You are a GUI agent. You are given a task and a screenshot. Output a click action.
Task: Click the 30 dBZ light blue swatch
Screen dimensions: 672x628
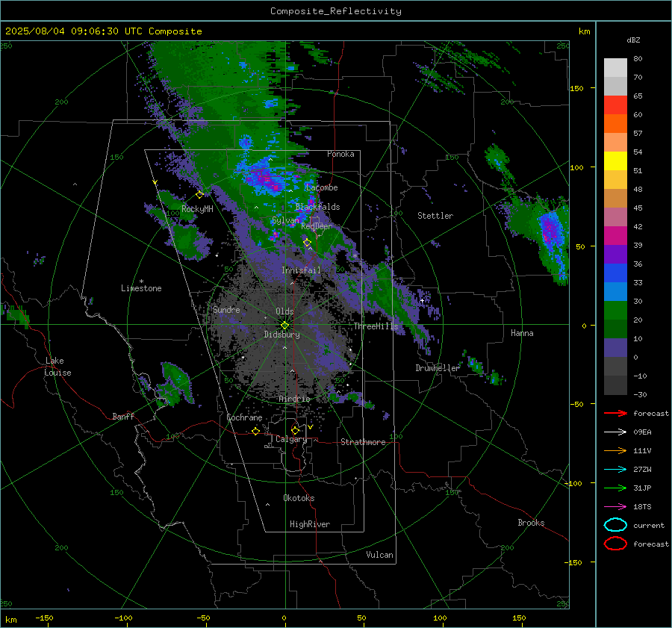tap(615, 291)
